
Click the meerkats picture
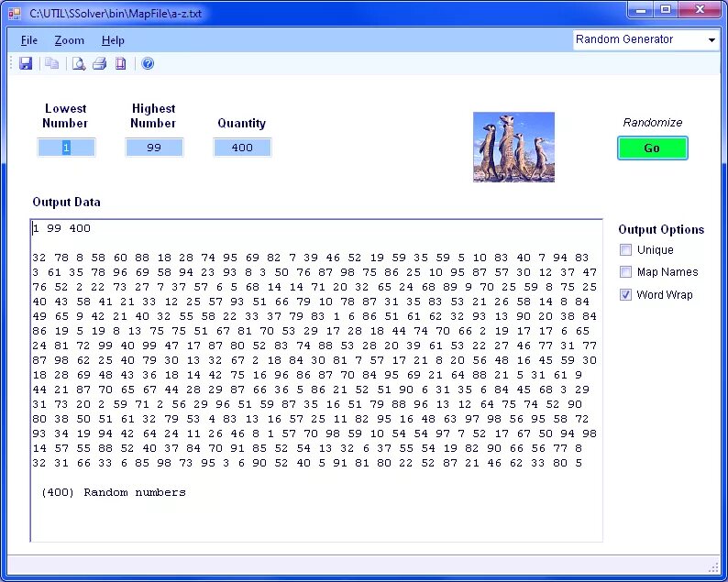point(513,147)
